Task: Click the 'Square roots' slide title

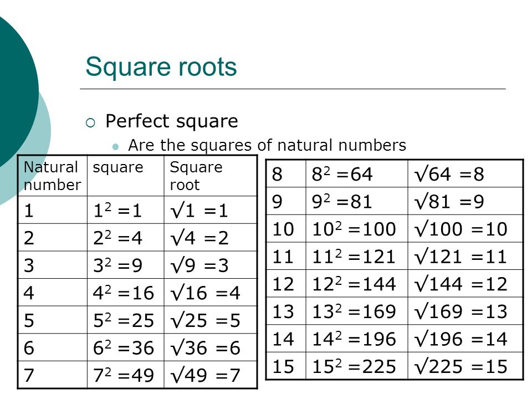Action: [161, 67]
